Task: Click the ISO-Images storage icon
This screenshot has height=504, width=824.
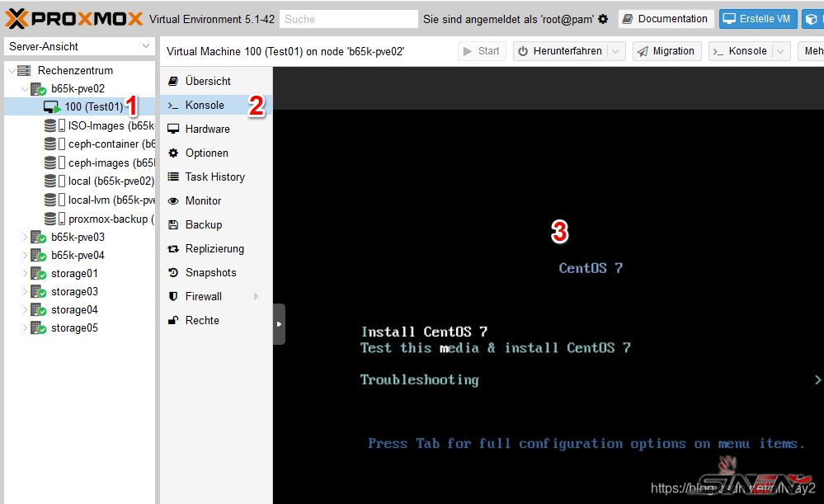Action: [54, 125]
